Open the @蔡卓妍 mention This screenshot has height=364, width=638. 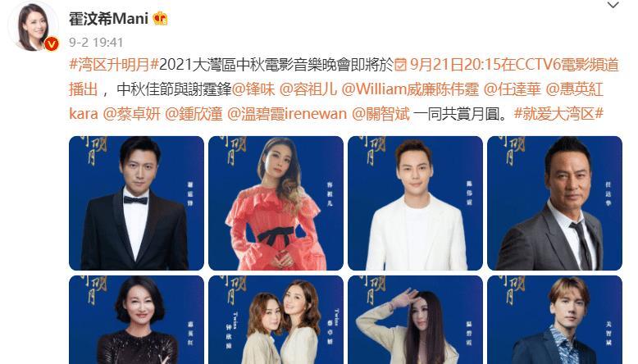click(131, 113)
